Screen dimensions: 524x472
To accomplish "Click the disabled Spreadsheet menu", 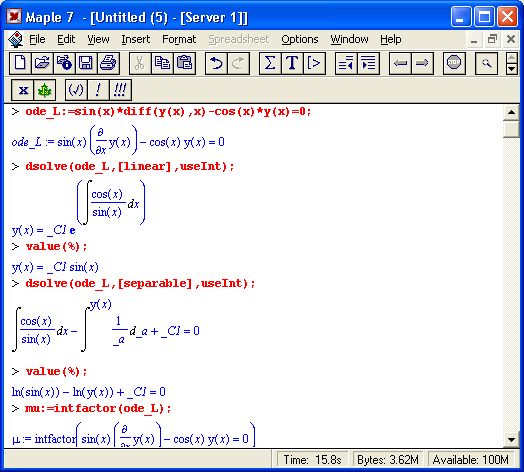I will 239,39.
